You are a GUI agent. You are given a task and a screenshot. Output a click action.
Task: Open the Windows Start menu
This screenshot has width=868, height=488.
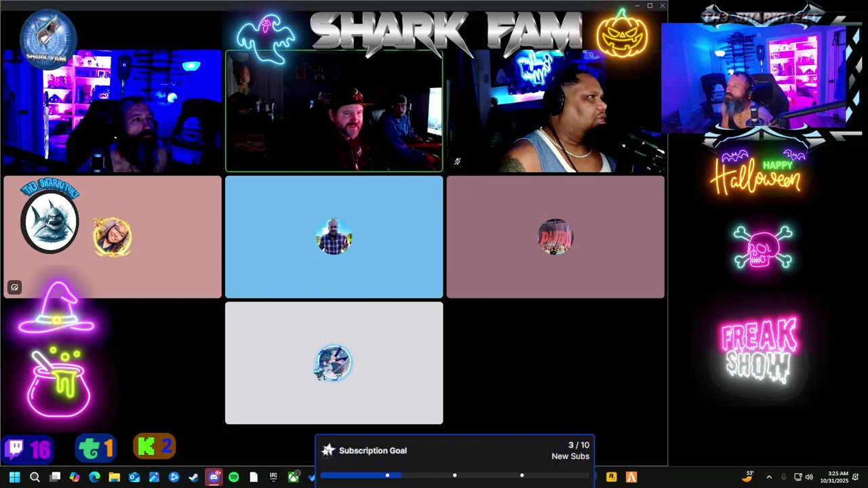(15, 477)
